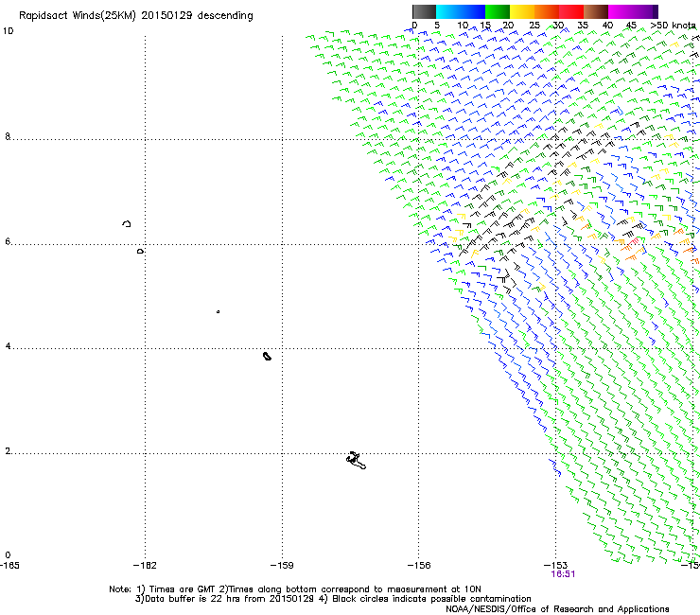700x615 pixels.
Task: Click the red 30-35 knots legend segment
Action: point(571,11)
